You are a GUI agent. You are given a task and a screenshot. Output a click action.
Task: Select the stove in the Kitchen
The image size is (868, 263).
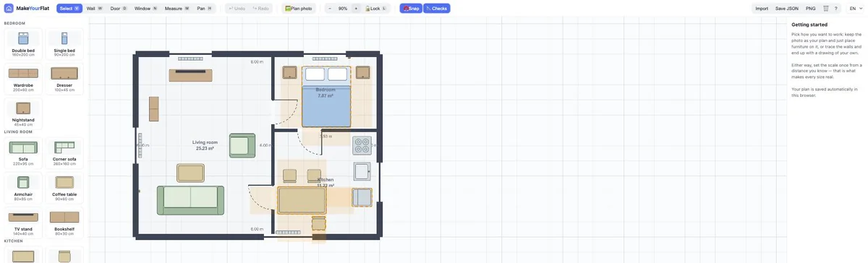click(362, 146)
